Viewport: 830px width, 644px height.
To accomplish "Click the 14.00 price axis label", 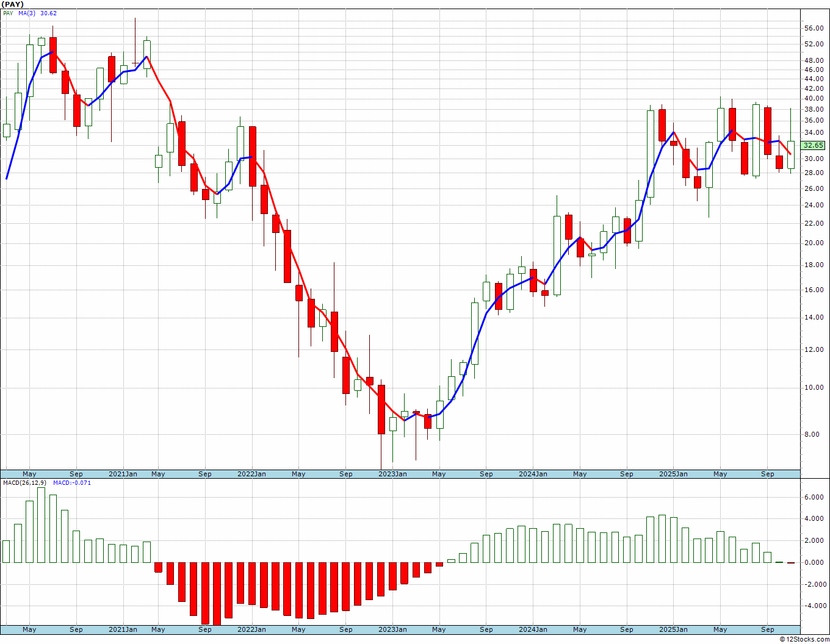I will [814, 317].
